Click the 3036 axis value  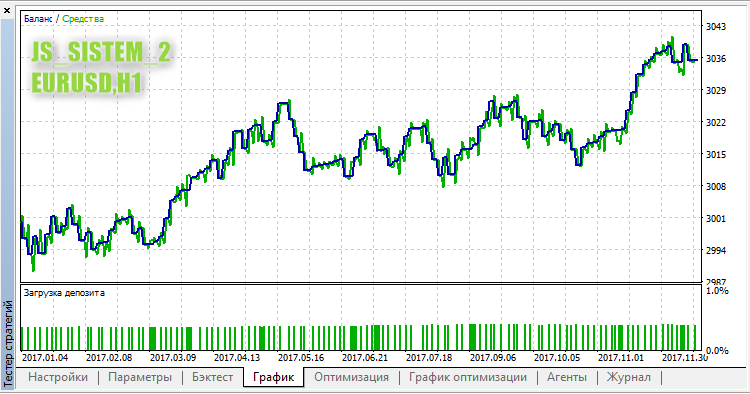pos(716,59)
